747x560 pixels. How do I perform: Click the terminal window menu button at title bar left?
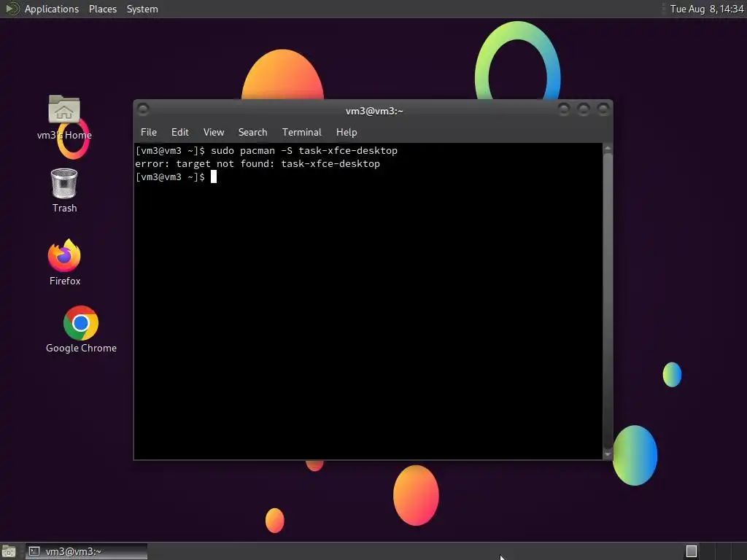143,109
